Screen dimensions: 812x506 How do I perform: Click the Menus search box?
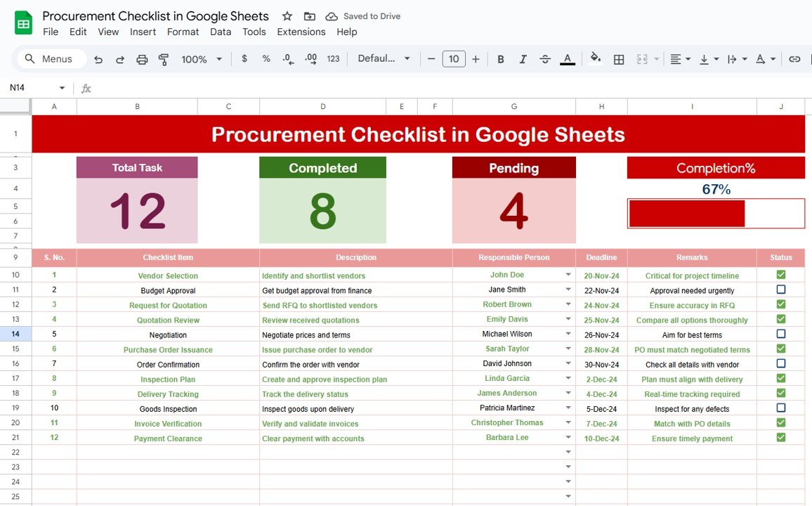click(52, 59)
